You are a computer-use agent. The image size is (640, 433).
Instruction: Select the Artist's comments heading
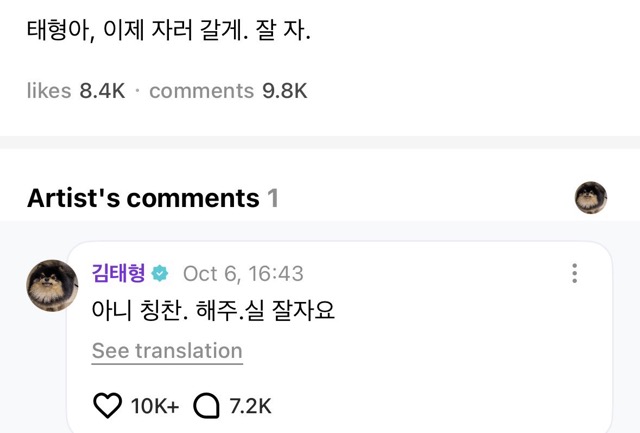tap(143, 198)
